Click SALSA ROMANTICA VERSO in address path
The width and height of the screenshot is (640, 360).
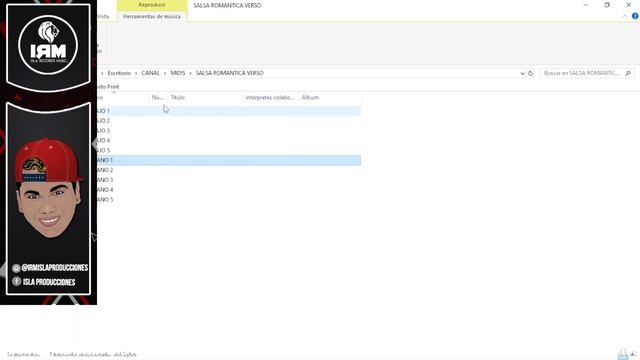tap(229, 73)
